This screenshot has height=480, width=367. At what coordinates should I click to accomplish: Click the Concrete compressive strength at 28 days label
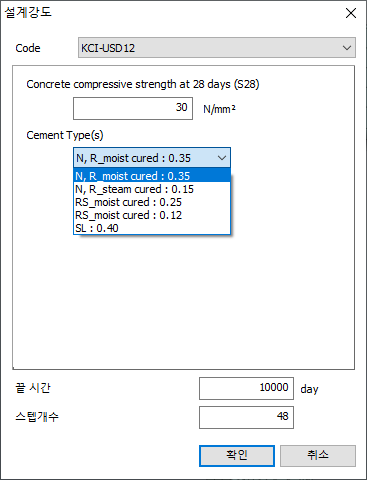pos(143,84)
